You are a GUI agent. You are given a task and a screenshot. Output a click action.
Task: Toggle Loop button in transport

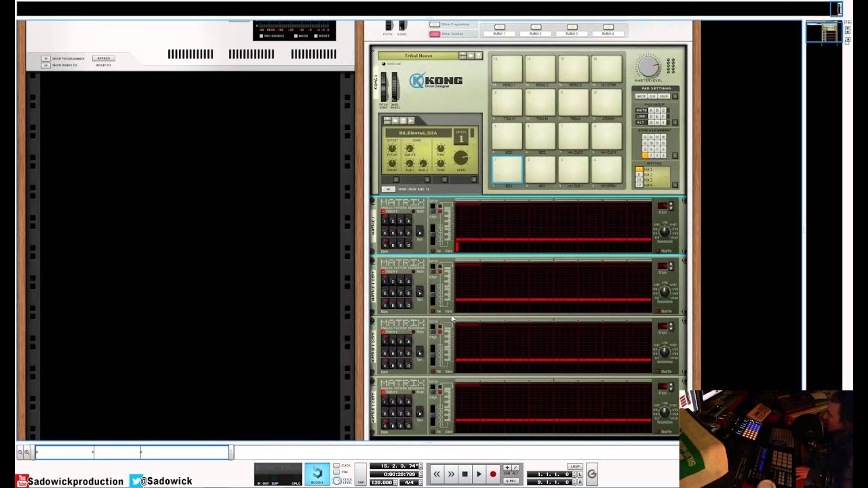click(x=575, y=466)
